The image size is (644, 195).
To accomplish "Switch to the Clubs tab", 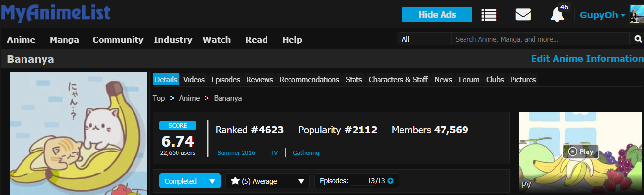I will [495, 79].
